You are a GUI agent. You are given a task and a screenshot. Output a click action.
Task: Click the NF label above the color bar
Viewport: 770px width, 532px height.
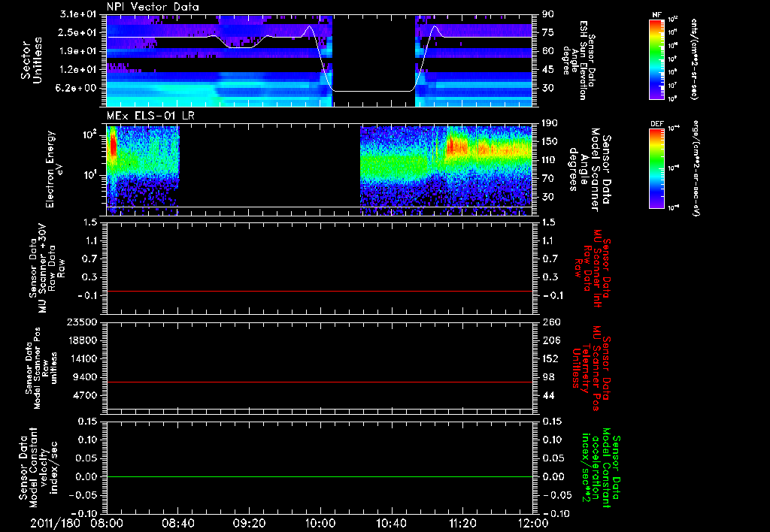click(656, 15)
